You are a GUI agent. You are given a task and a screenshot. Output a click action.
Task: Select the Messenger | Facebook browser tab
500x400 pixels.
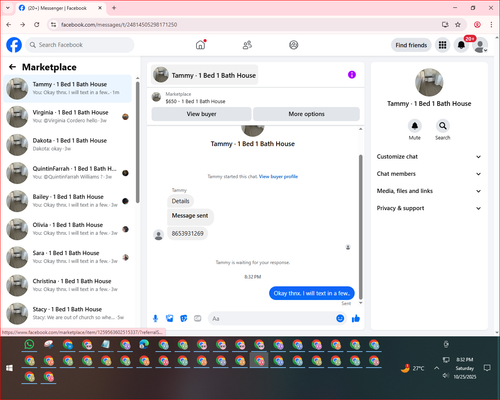(60, 8)
